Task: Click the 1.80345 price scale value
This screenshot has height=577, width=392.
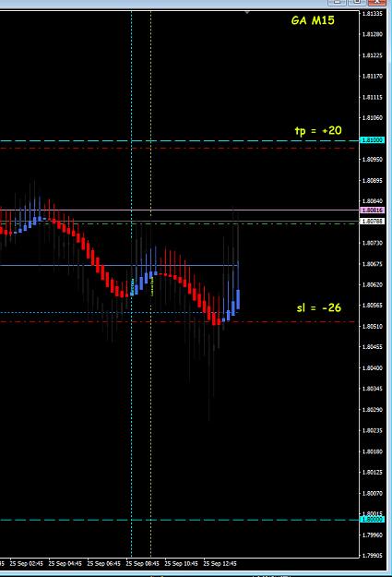Action: (x=373, y=389)
